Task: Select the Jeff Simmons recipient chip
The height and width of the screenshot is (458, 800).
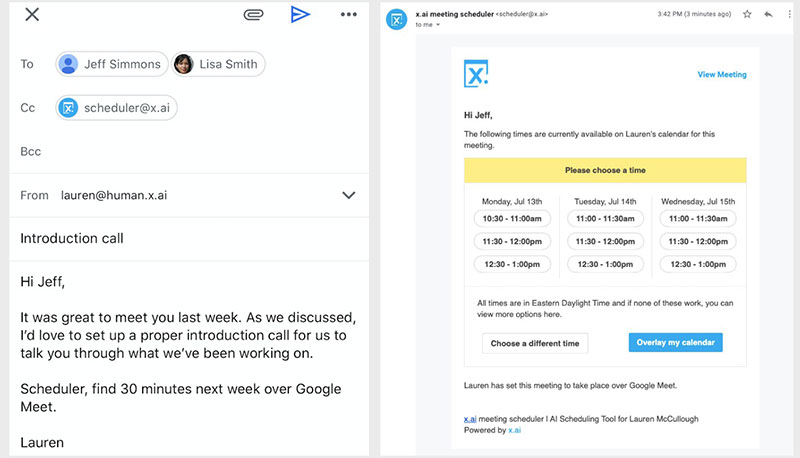Action: 112,64
